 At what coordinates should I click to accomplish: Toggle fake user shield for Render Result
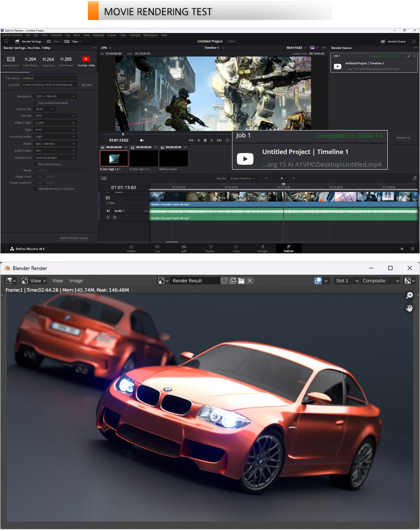coord(224,281)
